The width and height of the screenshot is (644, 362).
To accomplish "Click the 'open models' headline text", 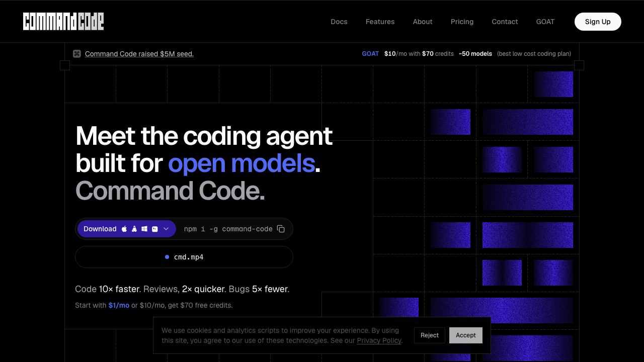I will tap(242, 163).
